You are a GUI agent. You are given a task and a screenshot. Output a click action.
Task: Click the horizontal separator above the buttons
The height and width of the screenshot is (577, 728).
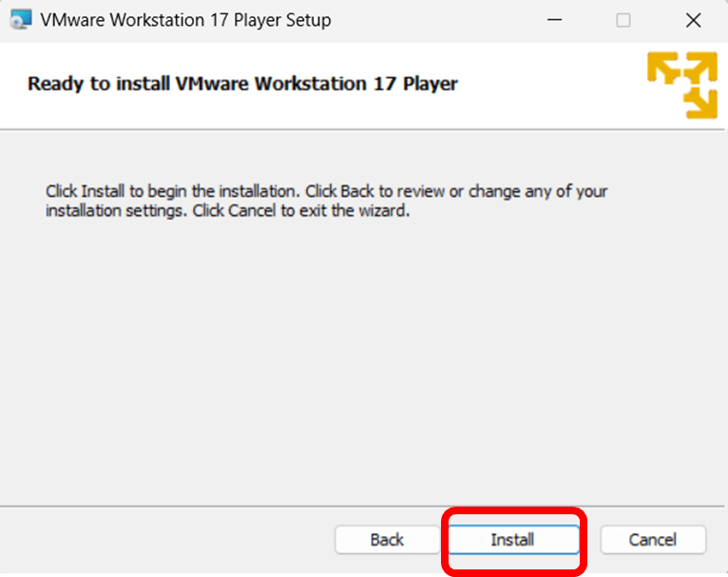pos(285,507)
